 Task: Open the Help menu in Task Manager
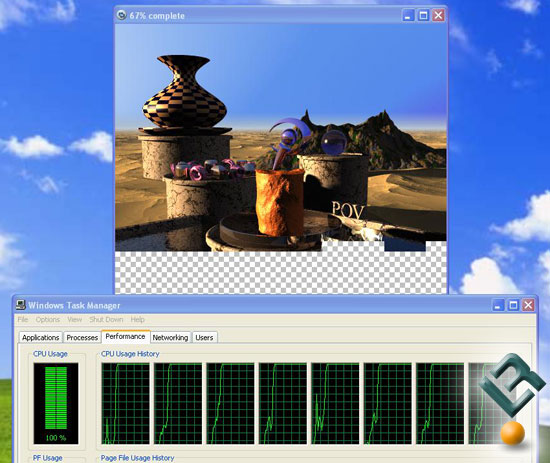tap(138, 320)
